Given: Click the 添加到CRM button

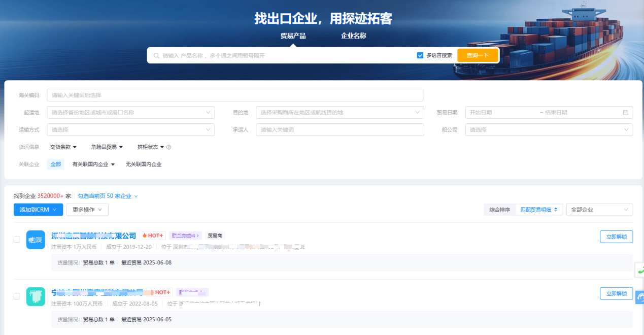Looking at the screenshot, I should [x=38, y=210].
